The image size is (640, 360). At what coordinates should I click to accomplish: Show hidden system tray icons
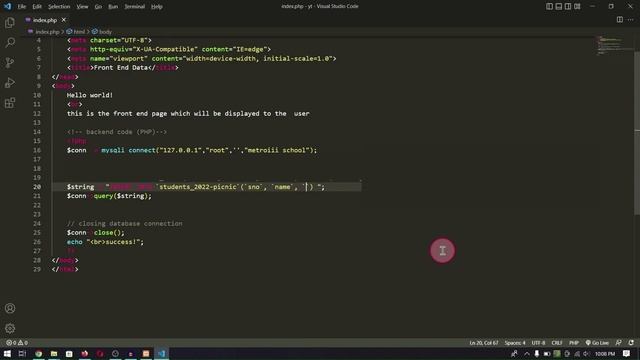527,354
